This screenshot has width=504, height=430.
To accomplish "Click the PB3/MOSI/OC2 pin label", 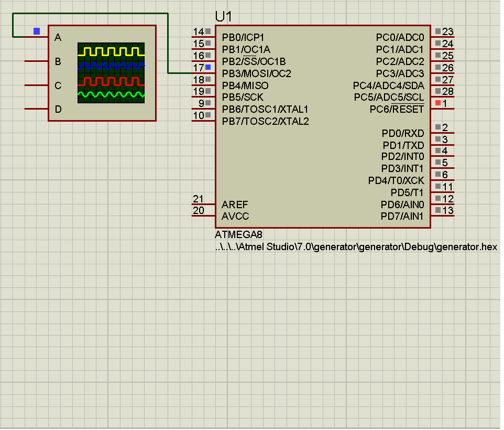I will pos(257,73).
